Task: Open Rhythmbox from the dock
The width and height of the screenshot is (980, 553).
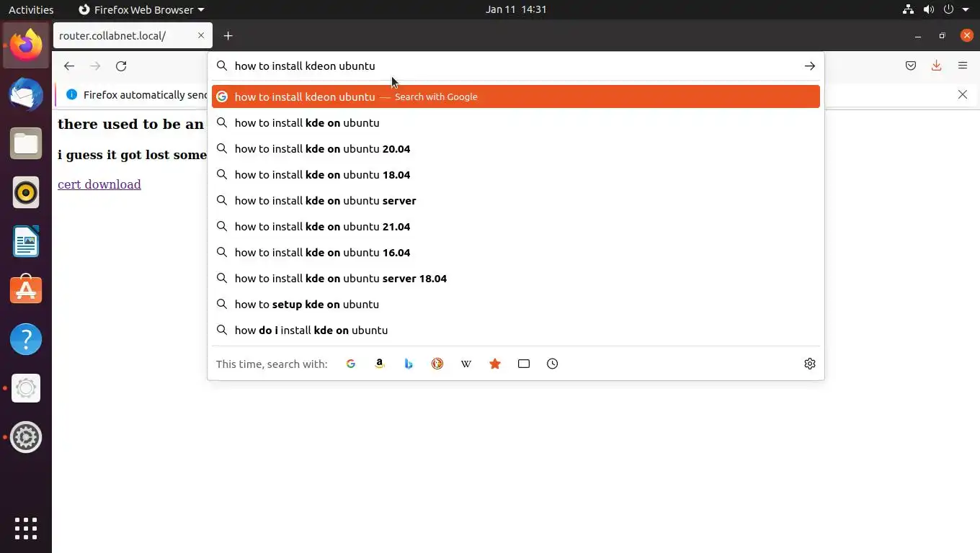Action: (26, 192)
